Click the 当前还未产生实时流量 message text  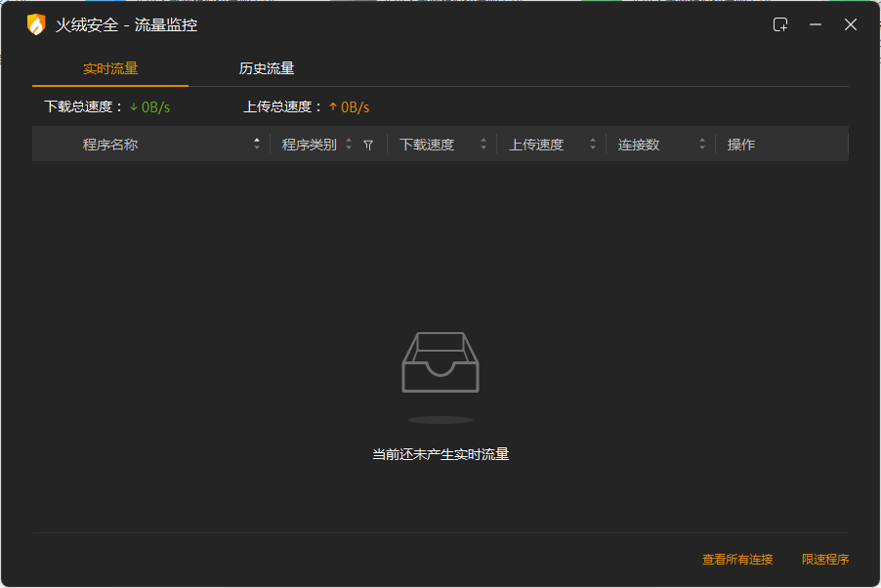click(x=440, y=454)
